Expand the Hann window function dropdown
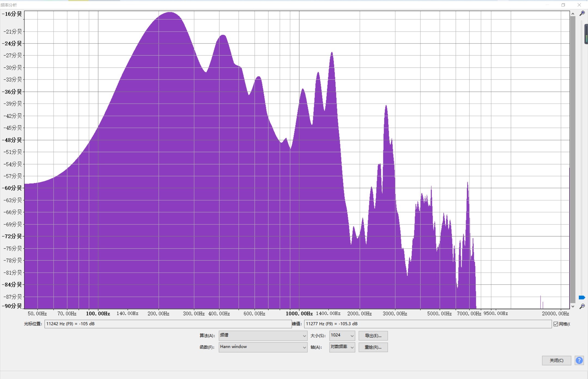 (263, 347)
